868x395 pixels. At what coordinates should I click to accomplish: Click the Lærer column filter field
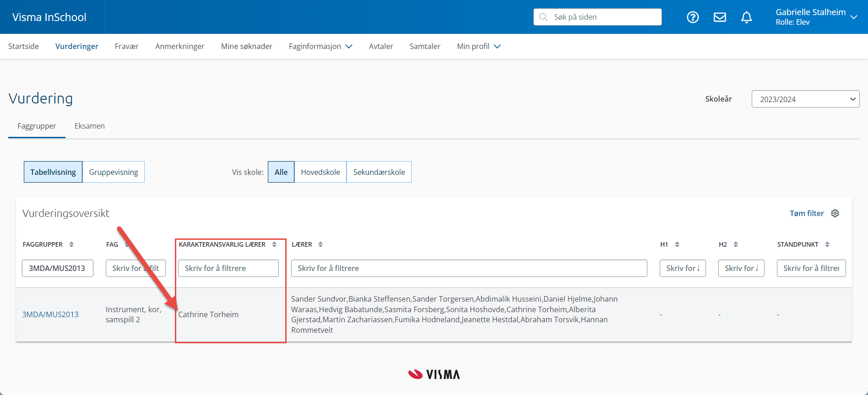[469, 268]
